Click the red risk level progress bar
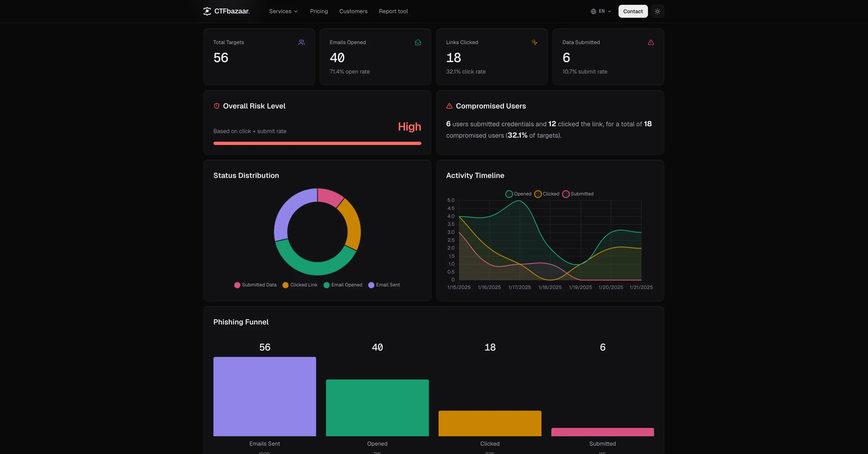868x454 pixels. (x=317, y=143)
